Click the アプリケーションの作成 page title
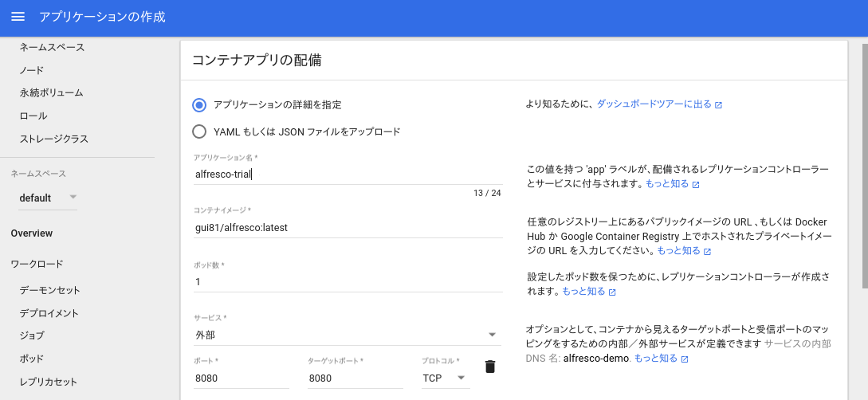868x400 pixels. [x=102, y=18]
